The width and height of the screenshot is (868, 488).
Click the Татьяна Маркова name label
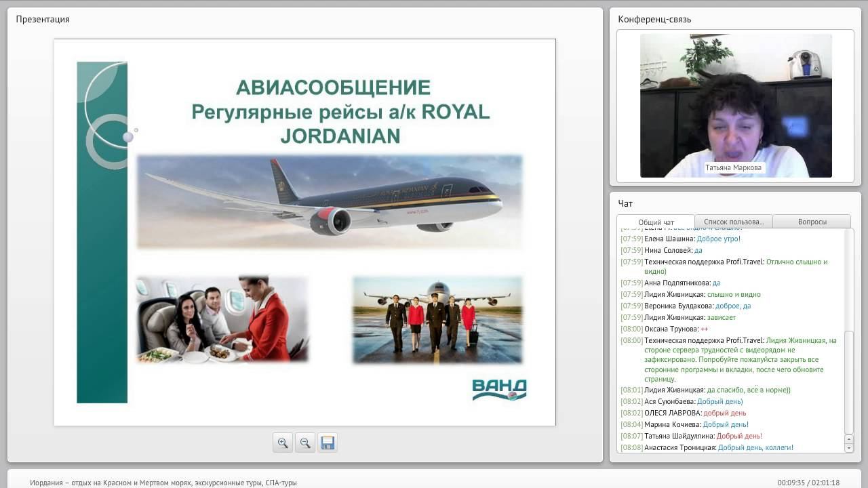[733, 167]
